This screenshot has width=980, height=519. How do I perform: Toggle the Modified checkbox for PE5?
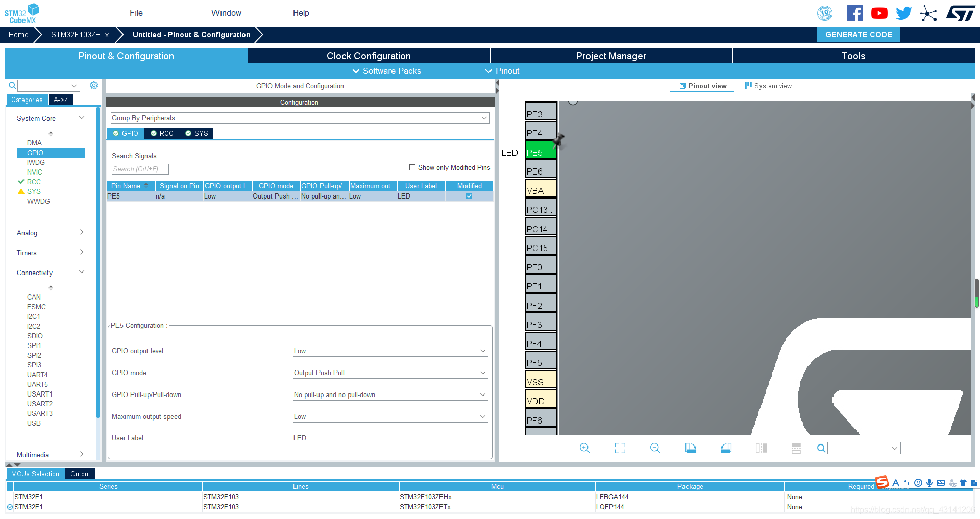469,196
